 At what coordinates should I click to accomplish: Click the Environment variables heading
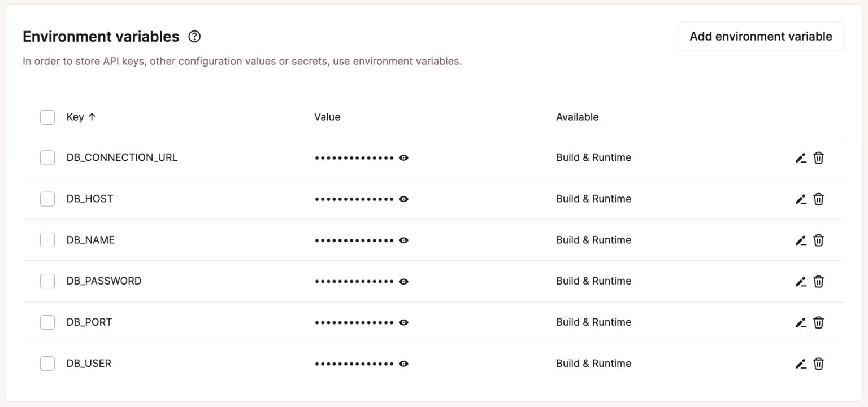[x=102, y=36]
